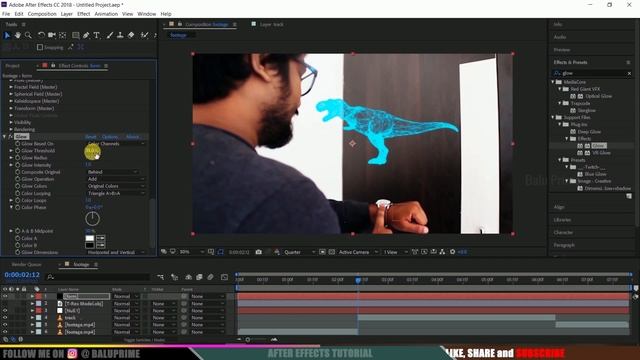Viewport: 640px width, 360px height.
Task: Select the Brush tool
Action: [110, 36]
